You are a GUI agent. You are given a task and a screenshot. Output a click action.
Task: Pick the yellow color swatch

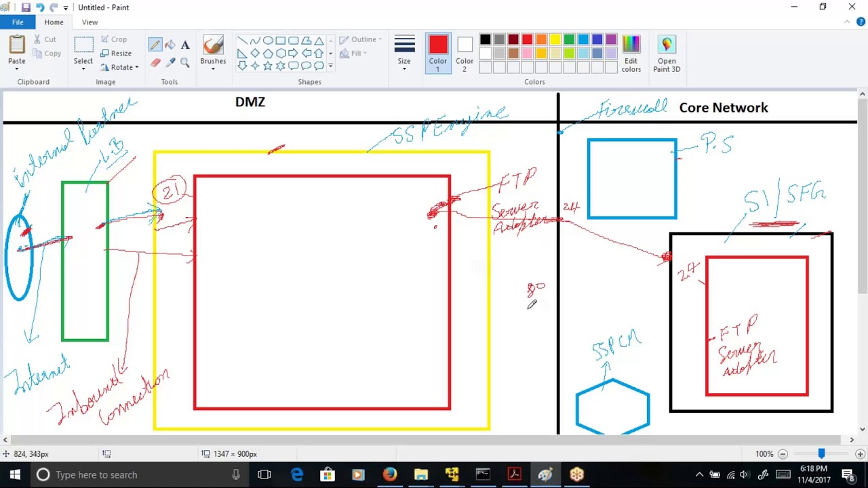[555, 40]
